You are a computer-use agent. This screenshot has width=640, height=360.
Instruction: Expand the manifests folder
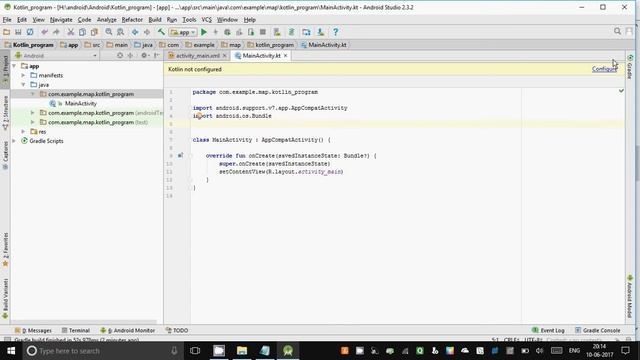[23, 75]
